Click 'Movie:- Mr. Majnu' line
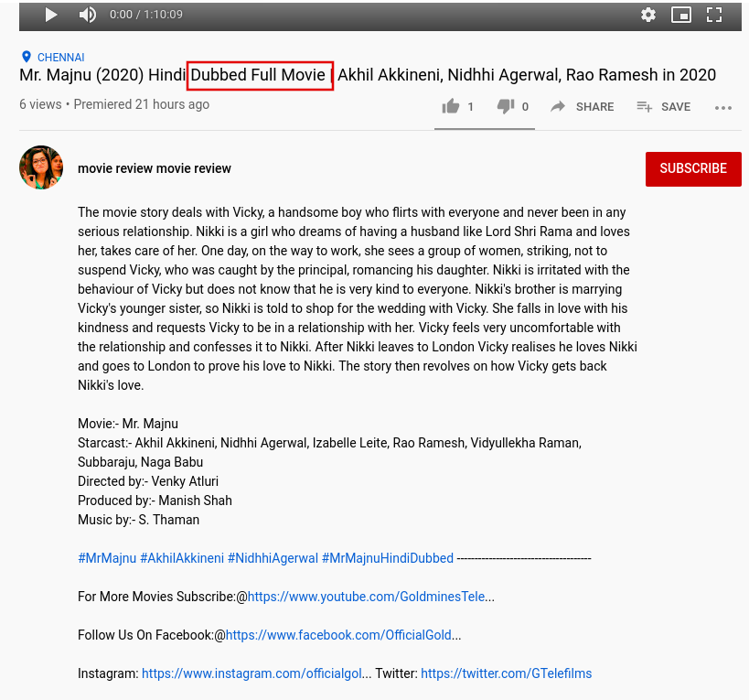The image size is (749, 700). [128, 424]
